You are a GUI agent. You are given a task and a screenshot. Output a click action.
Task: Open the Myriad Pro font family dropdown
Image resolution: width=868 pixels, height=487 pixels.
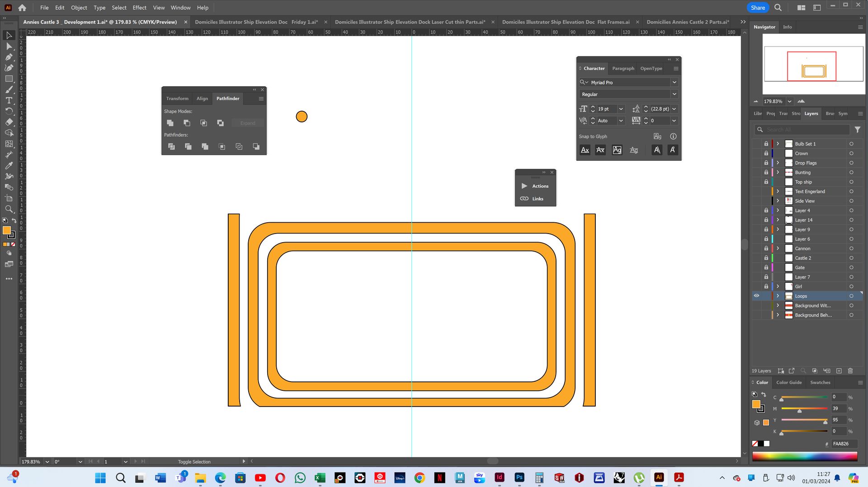(674, 82)
